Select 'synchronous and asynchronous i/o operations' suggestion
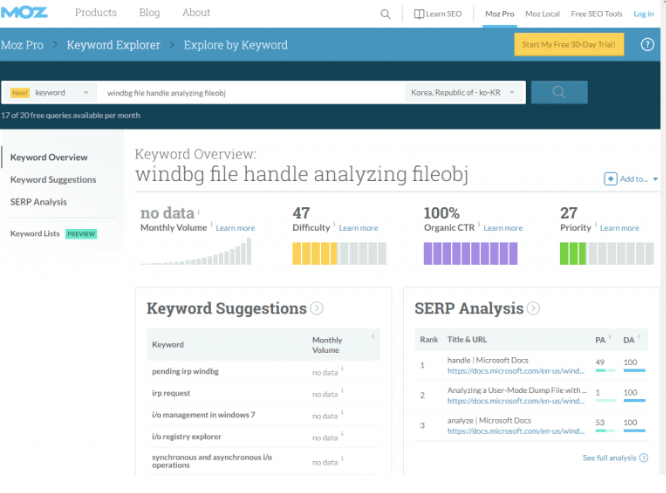This screenshot has height=493, width=666. point(212,461)
